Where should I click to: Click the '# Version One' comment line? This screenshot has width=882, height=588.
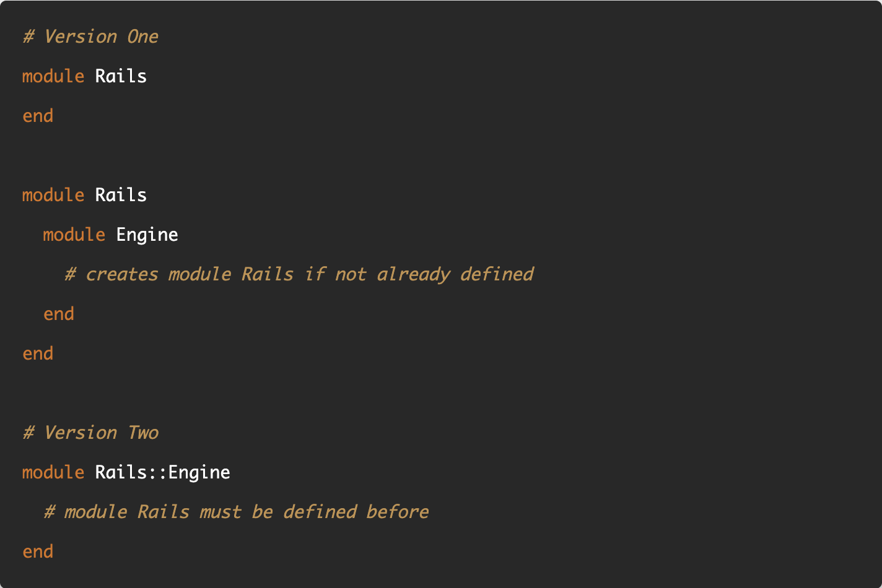click(90, 37)
